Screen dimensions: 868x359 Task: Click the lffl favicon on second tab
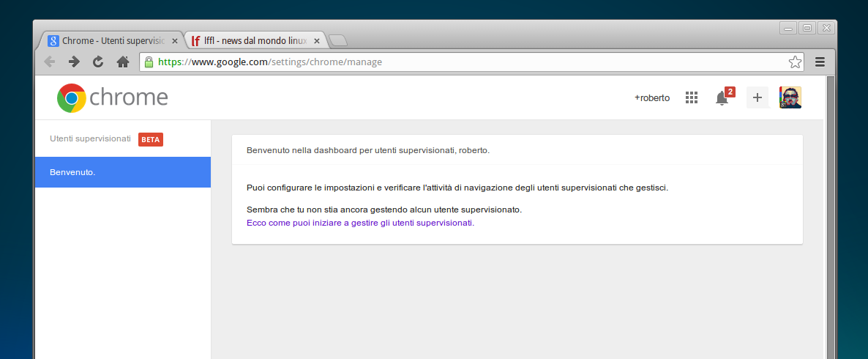tap(196, 41)
